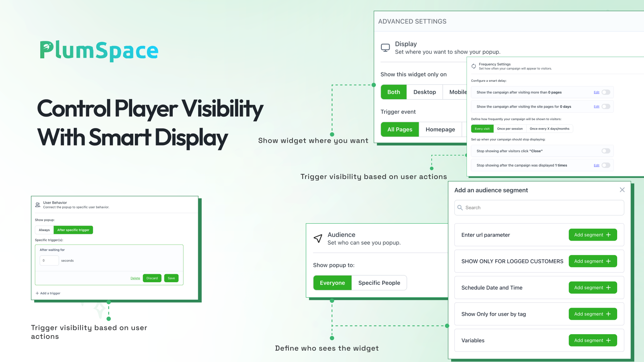Enable 'Stop showing after visitors click Close' switch
This screenshot has width=644, height=362.
[606, 151]
